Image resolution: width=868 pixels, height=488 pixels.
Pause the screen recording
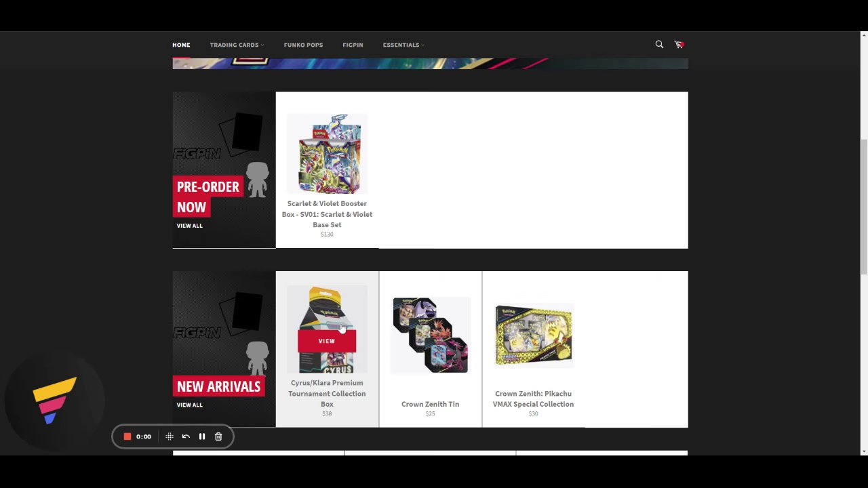202,436
